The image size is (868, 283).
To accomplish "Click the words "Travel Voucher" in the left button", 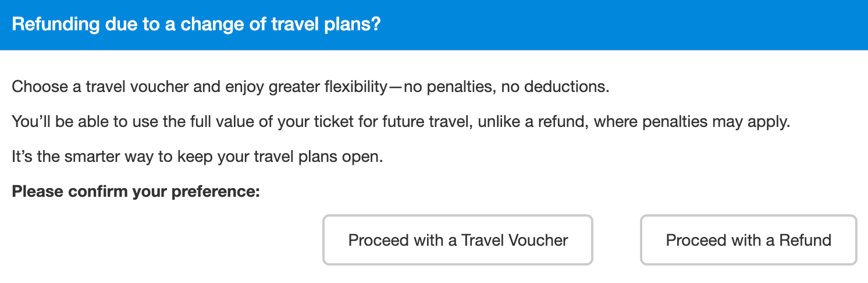I will click(x=514, y=240).
